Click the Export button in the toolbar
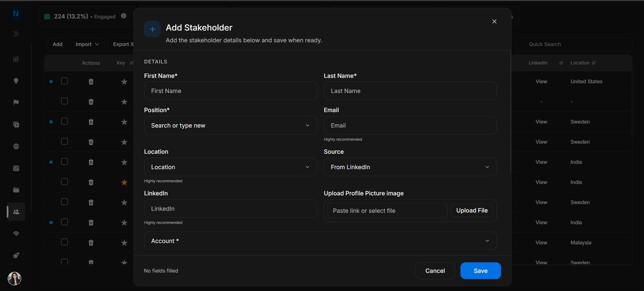 (122, 44)
